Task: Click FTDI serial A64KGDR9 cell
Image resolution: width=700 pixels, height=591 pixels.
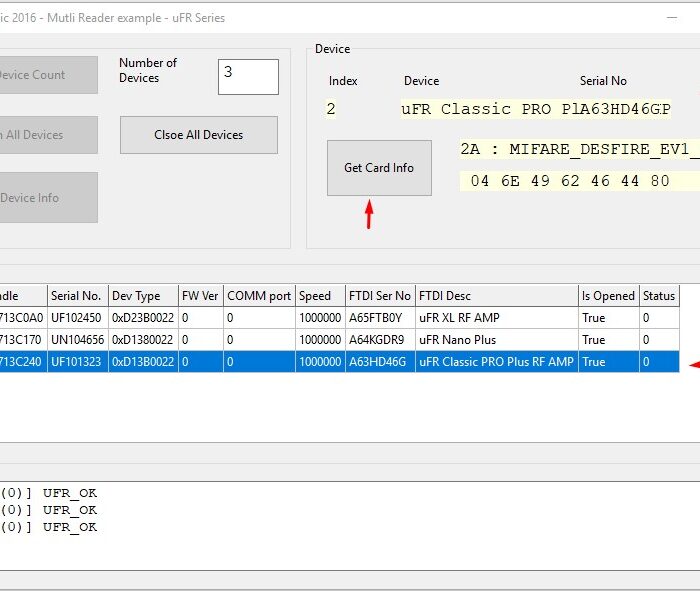Action: pos(380,340)
